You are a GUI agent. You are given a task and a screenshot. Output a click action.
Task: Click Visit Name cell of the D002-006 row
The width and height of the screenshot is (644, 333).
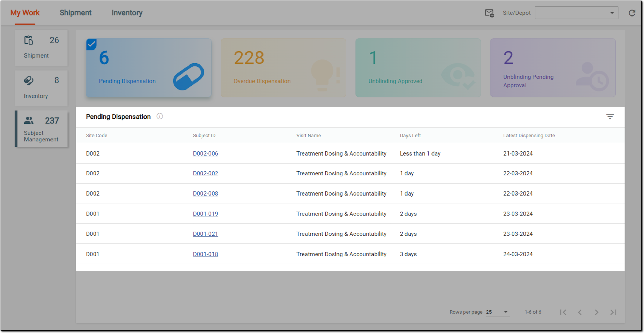click(341, 153)
